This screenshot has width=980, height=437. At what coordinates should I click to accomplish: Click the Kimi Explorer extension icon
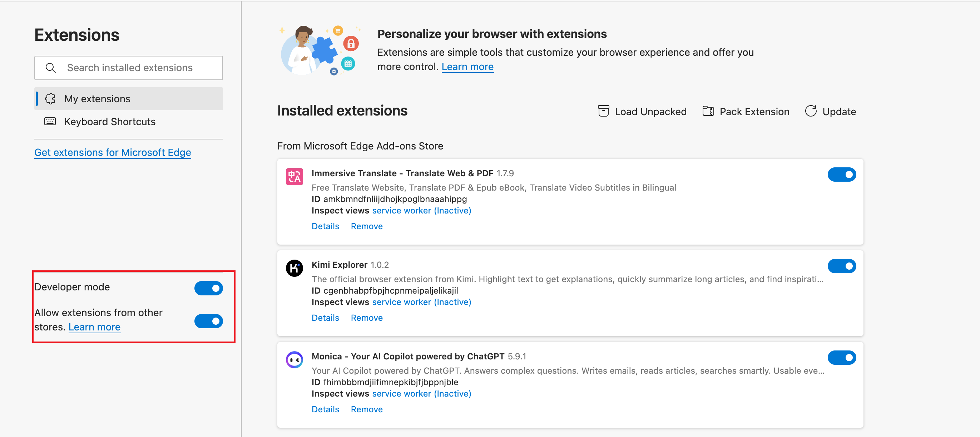pyautogui.click(x=294, y=268)
